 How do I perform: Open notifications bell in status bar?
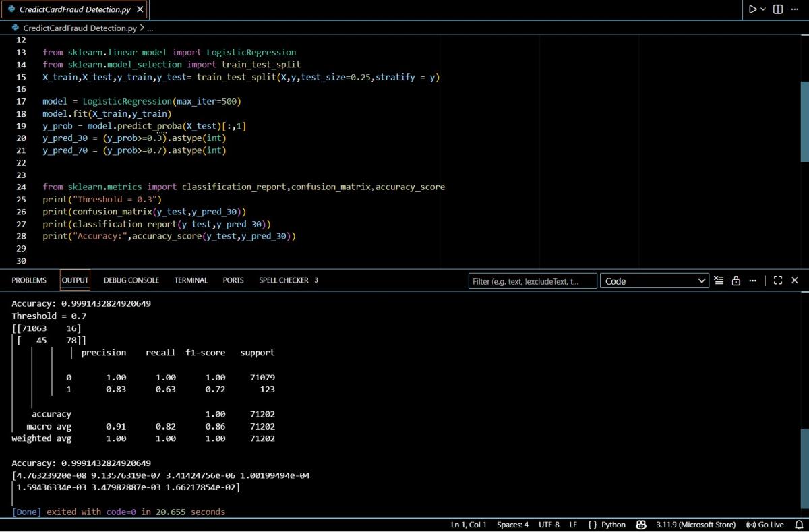click(x=798, y=525)
